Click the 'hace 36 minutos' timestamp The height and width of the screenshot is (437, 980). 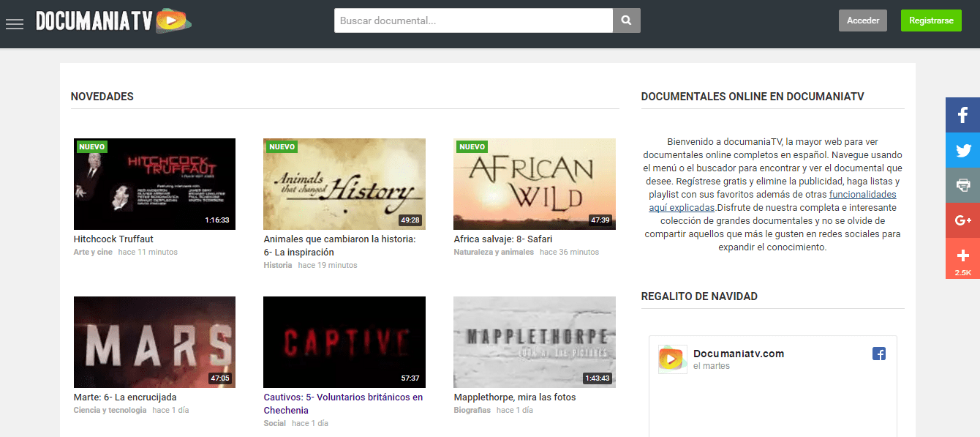tap(569, 253)
